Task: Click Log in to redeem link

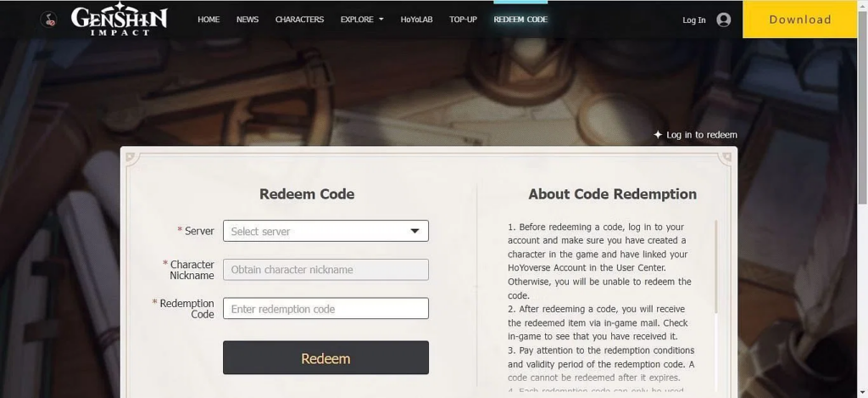Action: pos(701,135)
